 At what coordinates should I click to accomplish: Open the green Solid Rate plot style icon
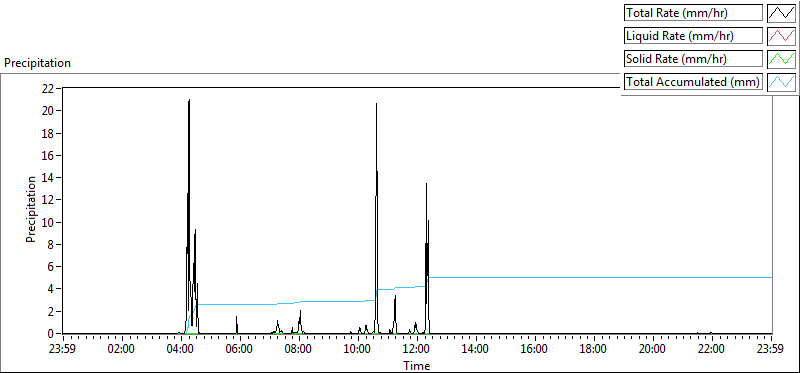(782, 59)
